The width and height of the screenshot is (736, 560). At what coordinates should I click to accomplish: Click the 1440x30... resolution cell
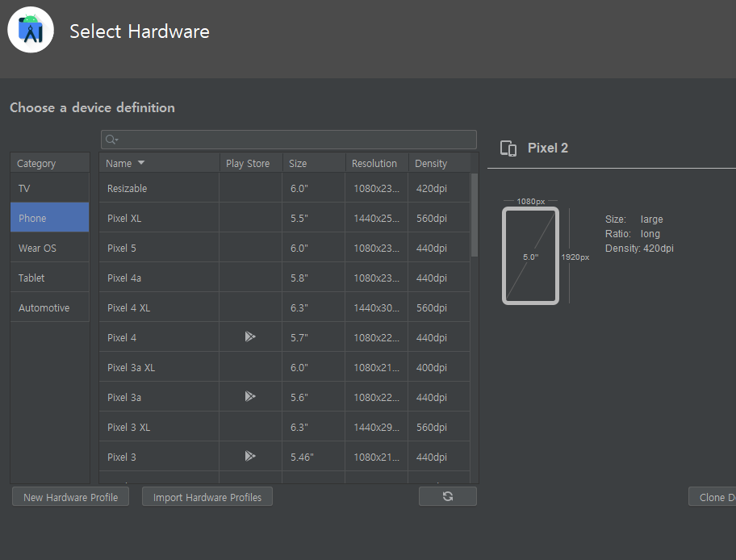376,307
